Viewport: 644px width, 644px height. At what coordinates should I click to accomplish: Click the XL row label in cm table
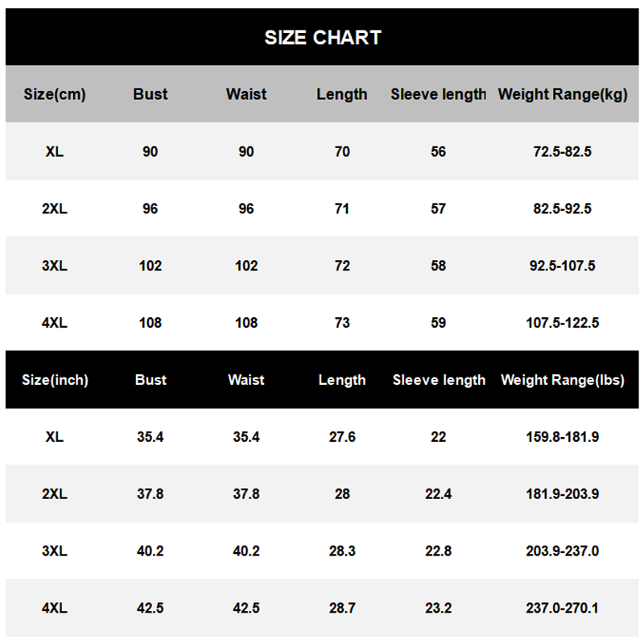tap(55, 151)
